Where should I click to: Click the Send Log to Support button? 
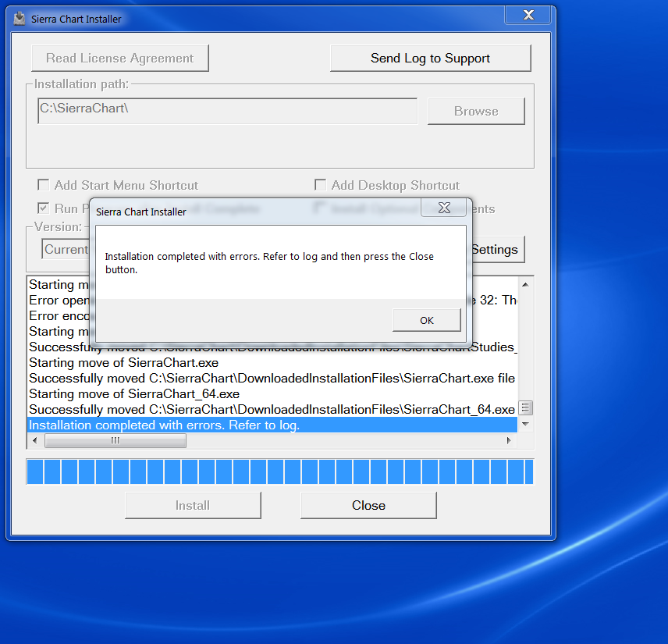pyautogui.click(x=430, y=58)
